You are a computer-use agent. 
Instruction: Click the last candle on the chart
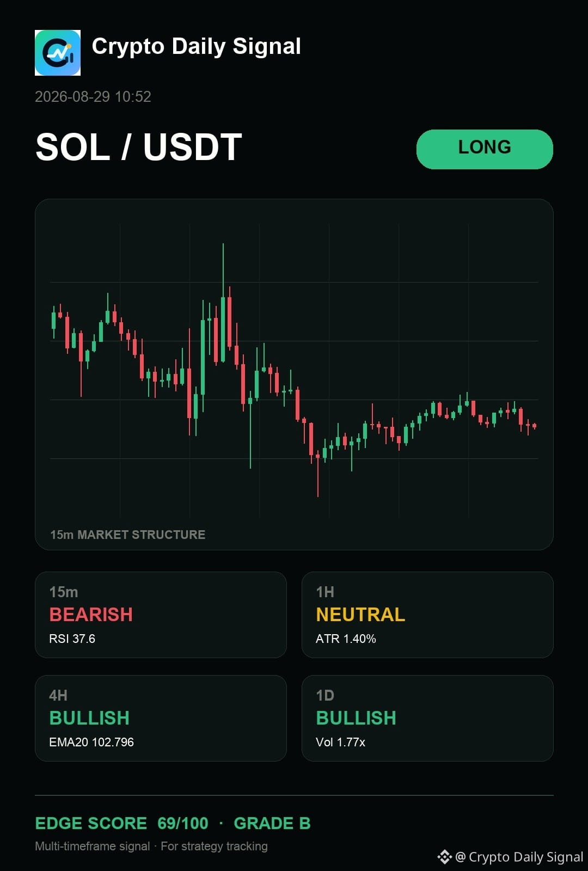coord(535,426)
